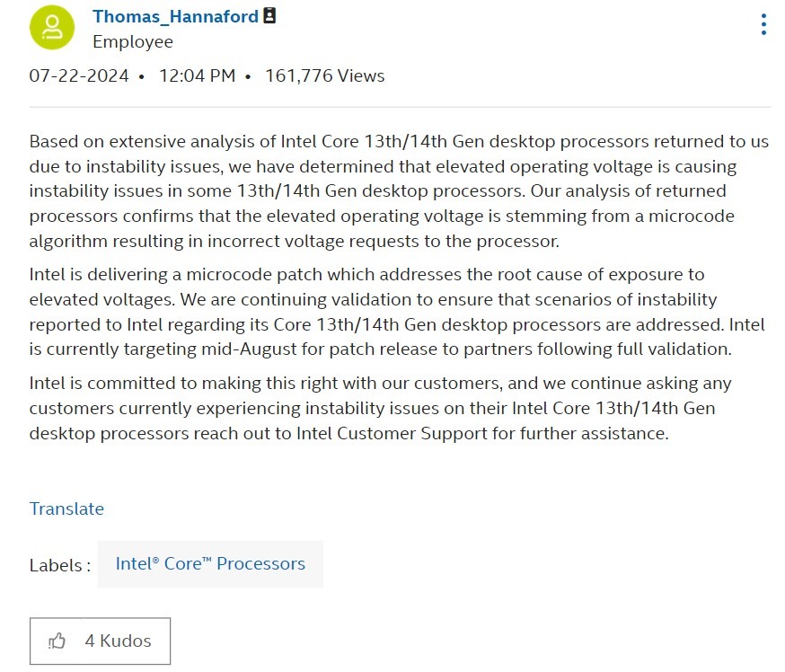
Task: Click the Translate link
Action: click(66, 508)
